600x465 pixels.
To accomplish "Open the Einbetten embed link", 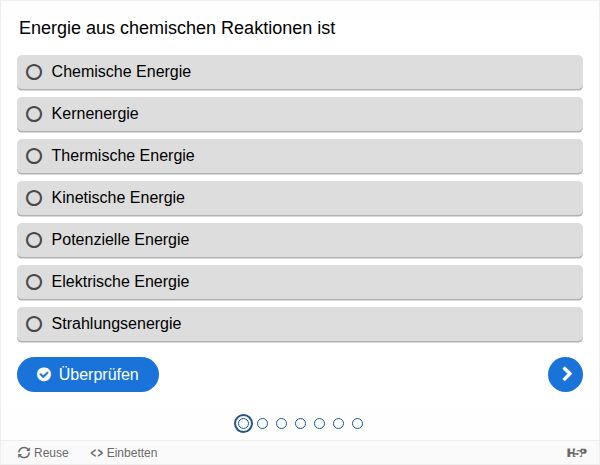I will coord(124,453).
